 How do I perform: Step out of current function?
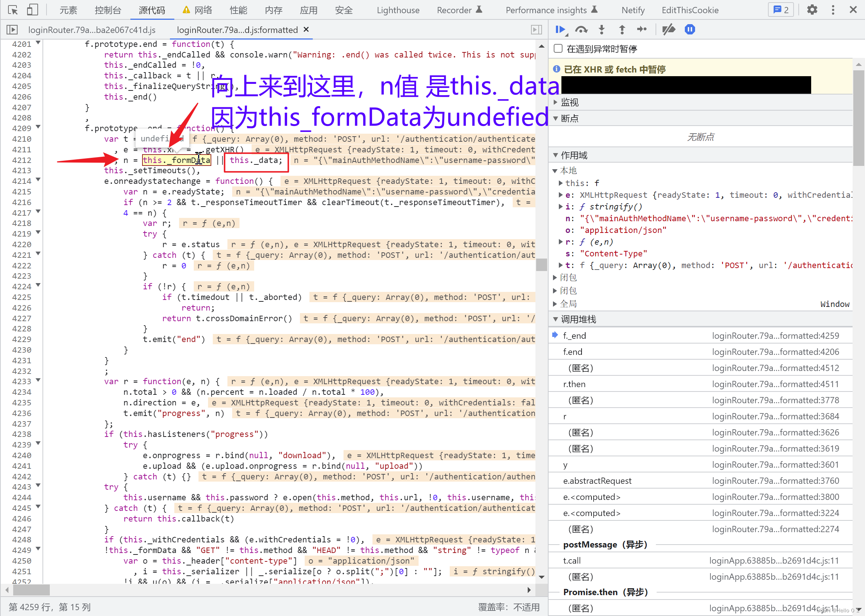(x=621, y=29)
